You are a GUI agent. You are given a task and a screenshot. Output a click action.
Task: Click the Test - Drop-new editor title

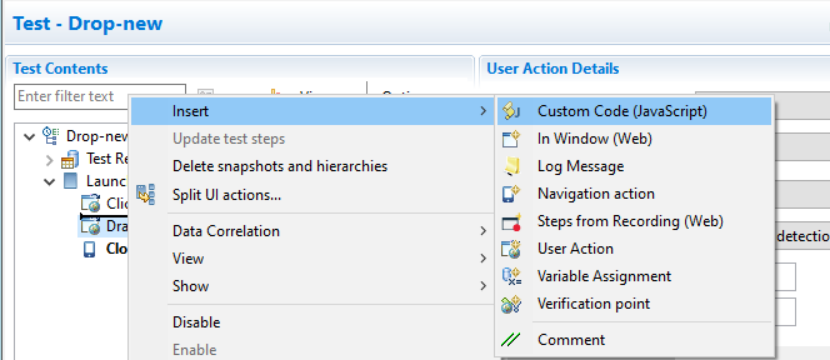(x=88, y=24)
